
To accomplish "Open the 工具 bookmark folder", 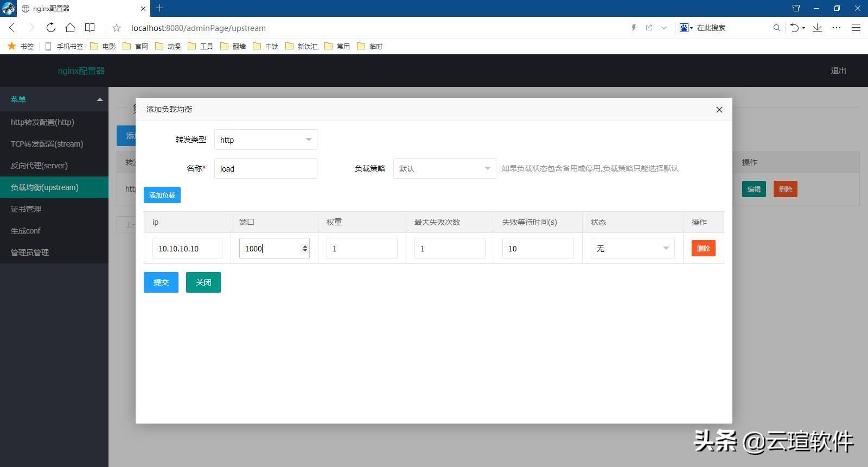I will [x=201, y=46].
